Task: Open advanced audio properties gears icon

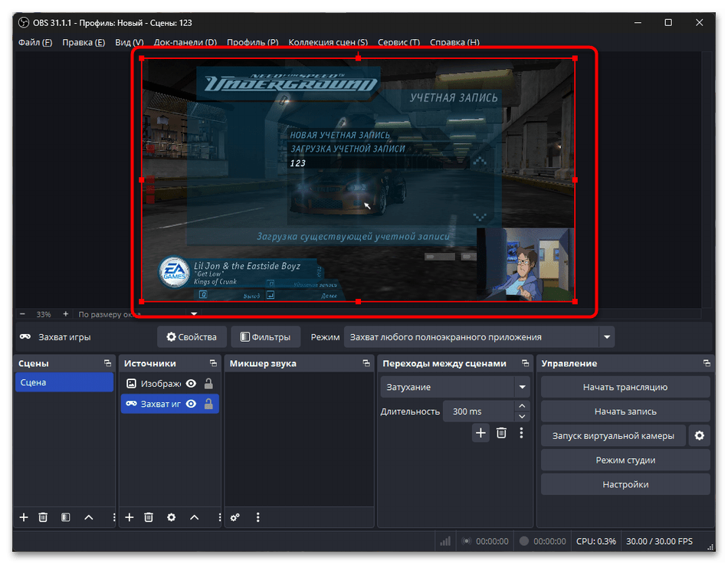Action: coord(235,517)
